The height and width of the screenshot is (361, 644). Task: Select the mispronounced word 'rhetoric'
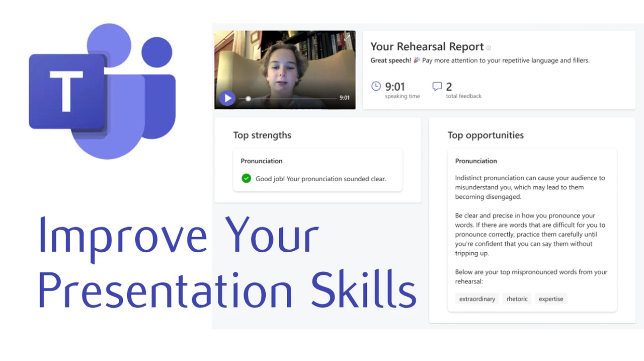click(x=517, y=299)
